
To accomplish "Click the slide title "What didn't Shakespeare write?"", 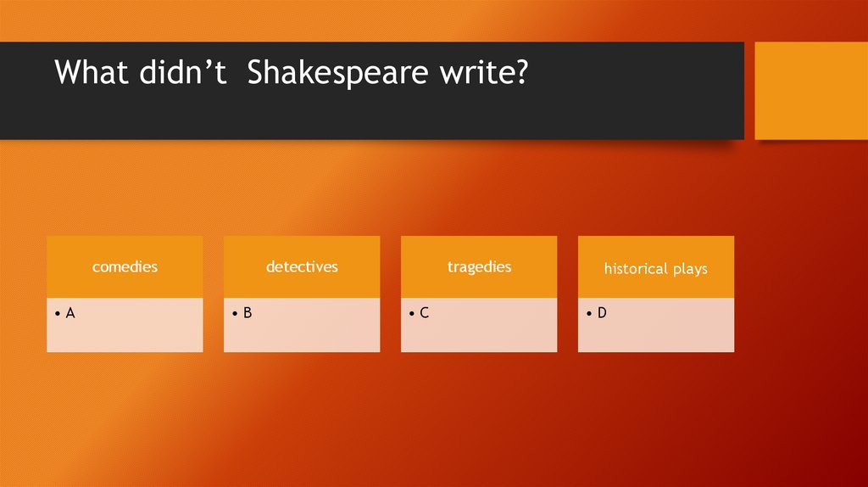I will 292,73.
